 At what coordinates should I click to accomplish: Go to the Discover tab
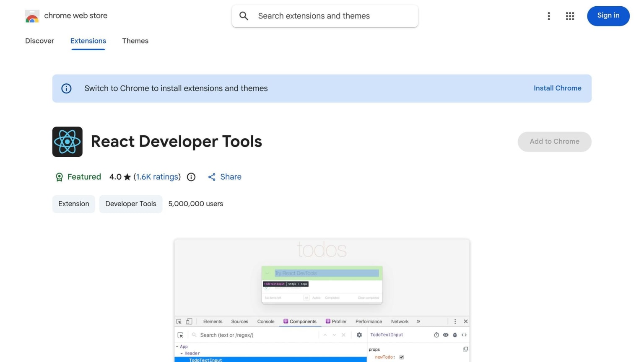click(x=39, y=41)
